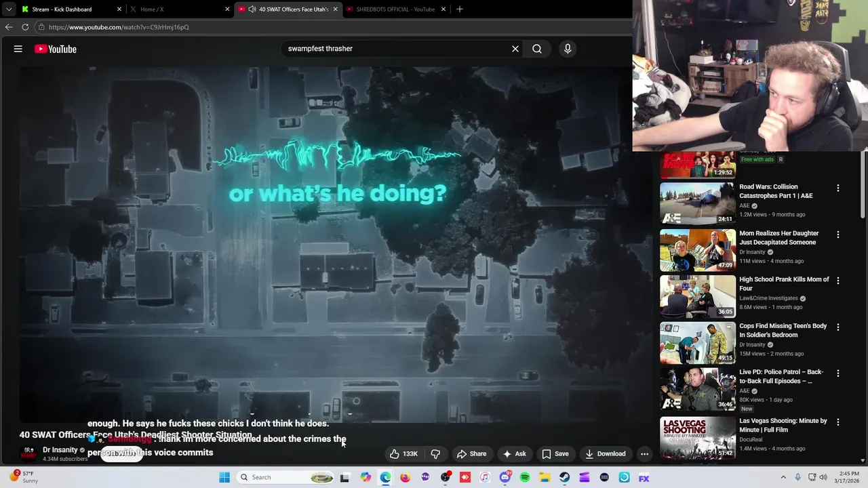This screenshot has width=868, height=488.
Task: Open Dr Insanity channel avatar
Action: 28,453
